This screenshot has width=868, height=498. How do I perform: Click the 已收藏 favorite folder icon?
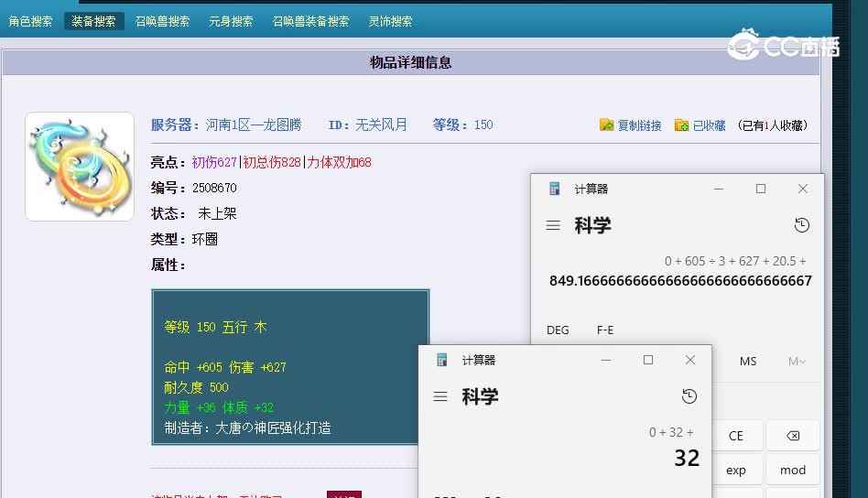[x=681, y=125]
